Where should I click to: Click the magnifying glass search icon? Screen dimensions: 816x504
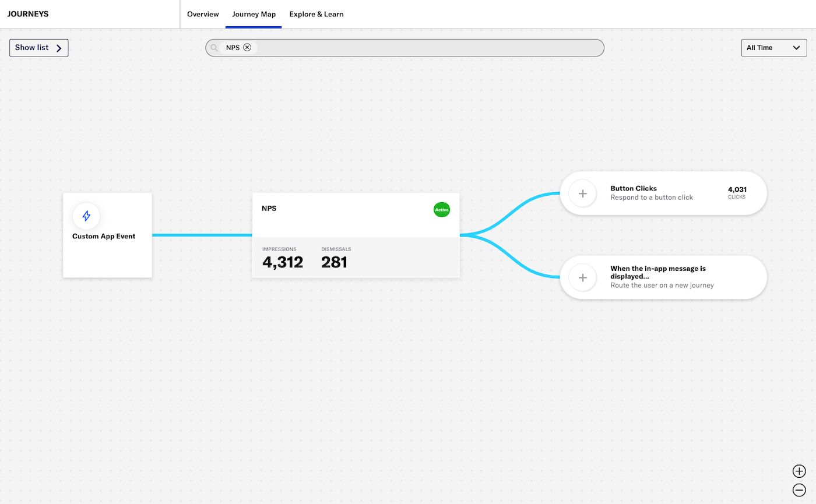(x=215, y=48)
